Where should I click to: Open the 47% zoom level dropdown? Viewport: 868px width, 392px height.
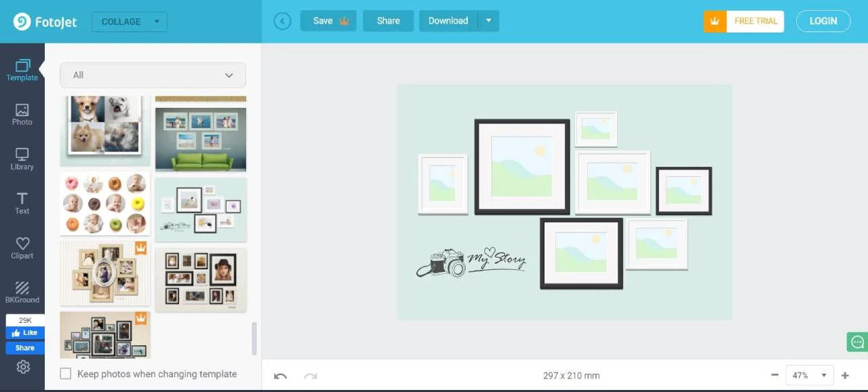[x=808, y=375]
